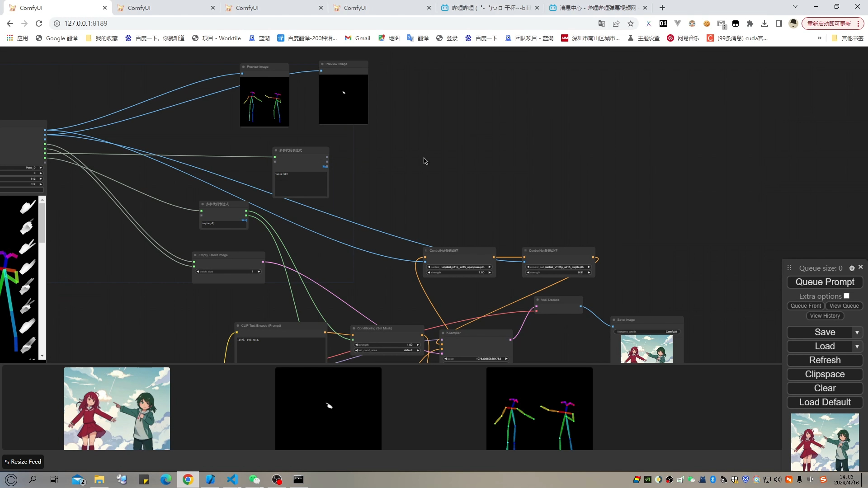Open the browser extensions puzzle icon
Screen dimensions: 868x488
click(x=750, y=23)
